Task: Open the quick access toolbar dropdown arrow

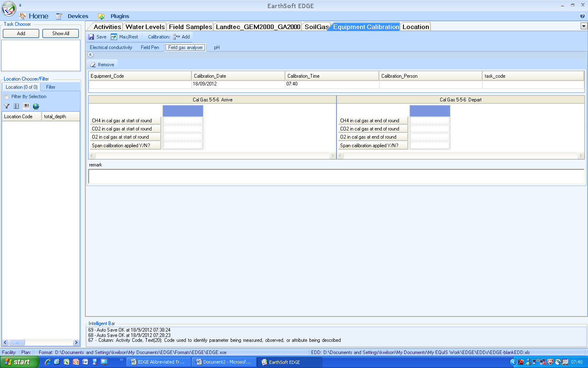Action: point(20,5)
